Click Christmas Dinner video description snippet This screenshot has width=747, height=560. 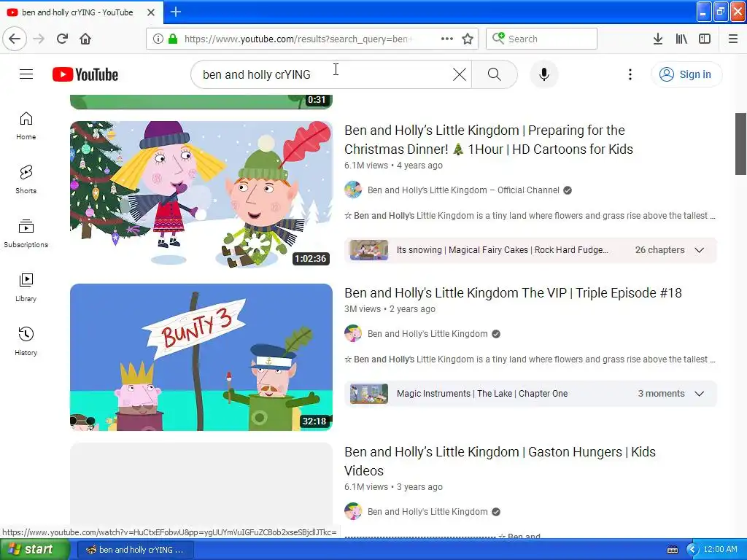pos(530,216)
